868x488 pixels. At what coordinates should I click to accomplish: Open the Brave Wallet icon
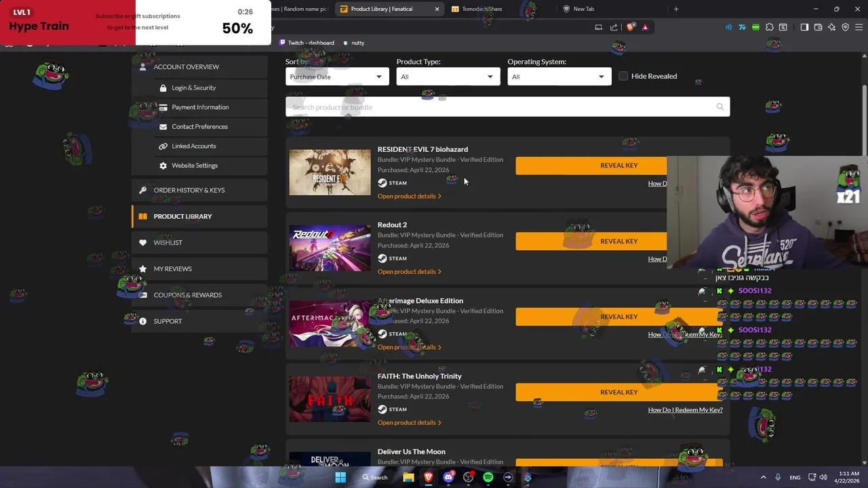pos(818,27)
